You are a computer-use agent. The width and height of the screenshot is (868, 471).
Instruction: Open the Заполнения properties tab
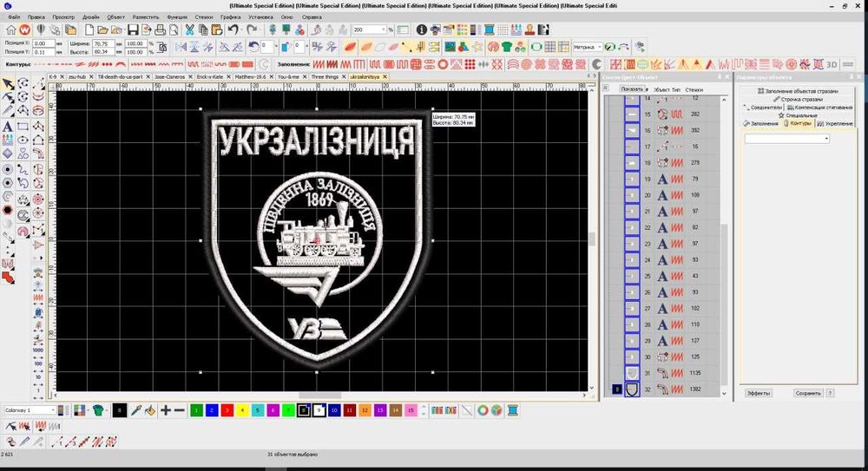761,123
